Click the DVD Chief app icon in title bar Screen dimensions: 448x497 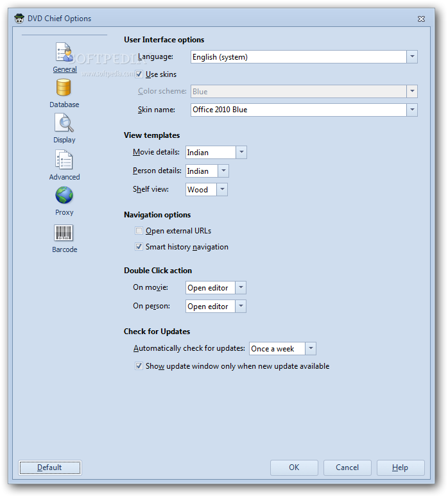19,19
